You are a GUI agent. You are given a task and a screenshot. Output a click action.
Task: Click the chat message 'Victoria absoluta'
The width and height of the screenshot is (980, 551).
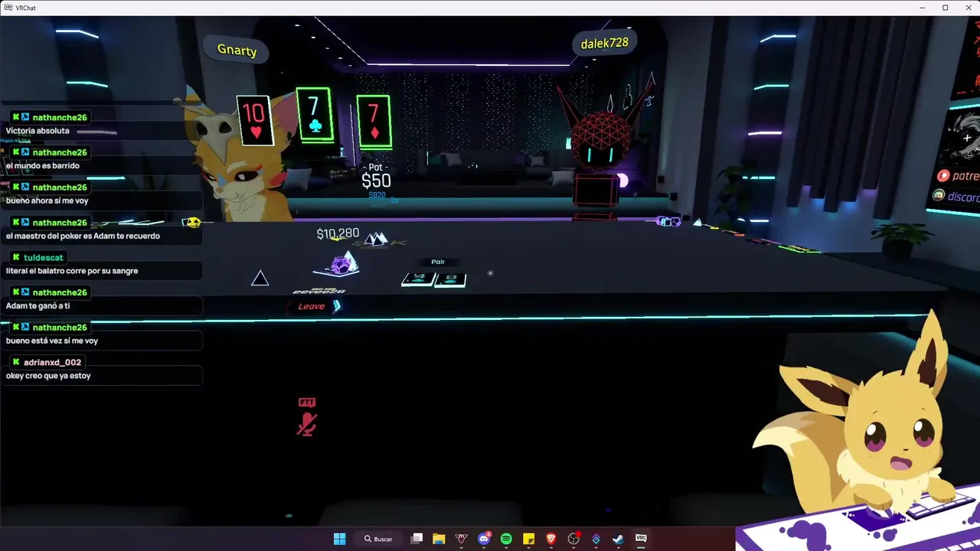(38, 131)
